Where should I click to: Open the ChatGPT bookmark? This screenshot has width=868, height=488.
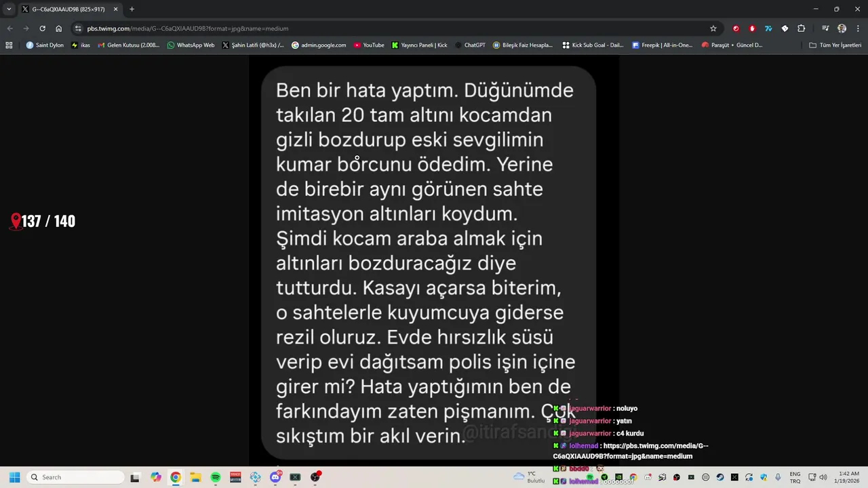pyautogui.click(x=470, y=45)
